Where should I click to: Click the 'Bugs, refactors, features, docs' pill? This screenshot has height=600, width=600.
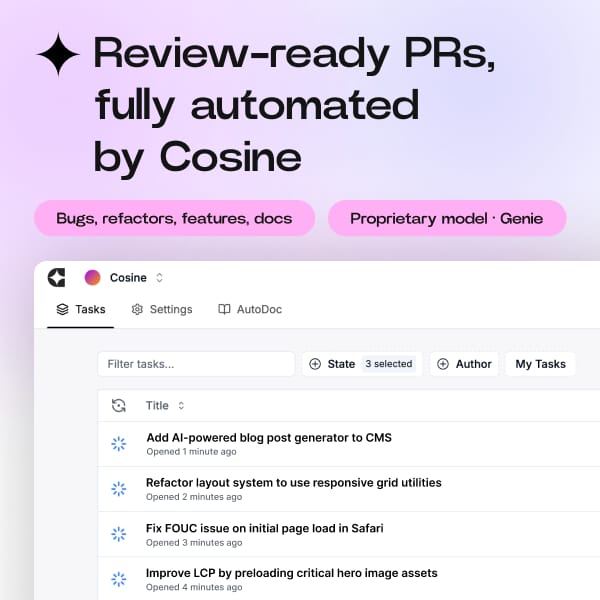pyautogui.click(x=174, y=218)
